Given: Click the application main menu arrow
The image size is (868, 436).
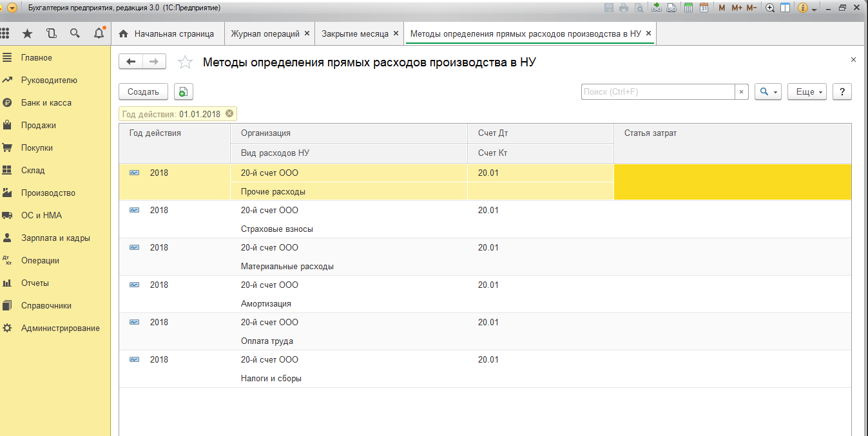Looking at the screenshot, I should [x=12, y=8].
